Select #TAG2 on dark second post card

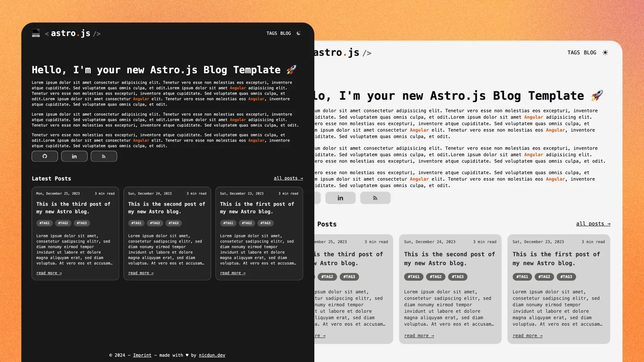tap(155, 223)
